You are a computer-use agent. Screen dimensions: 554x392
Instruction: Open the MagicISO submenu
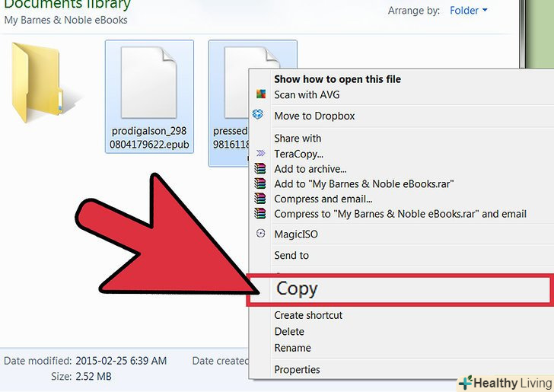(x=296, y=234)
